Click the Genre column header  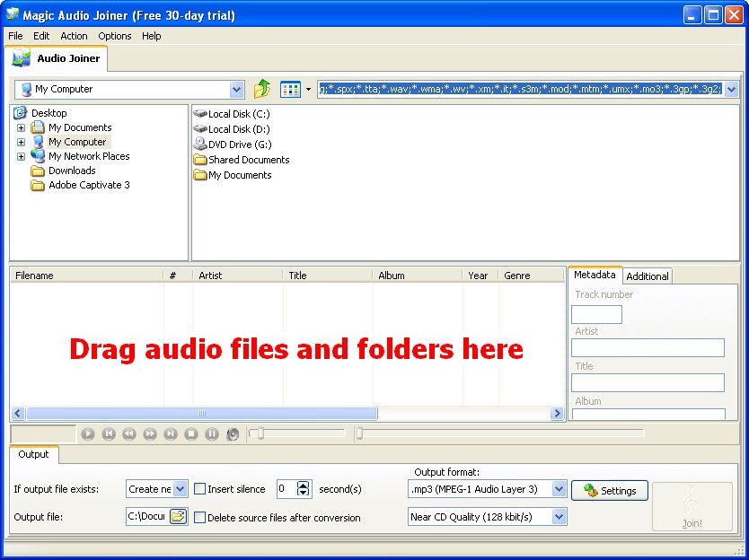(531, 276)
